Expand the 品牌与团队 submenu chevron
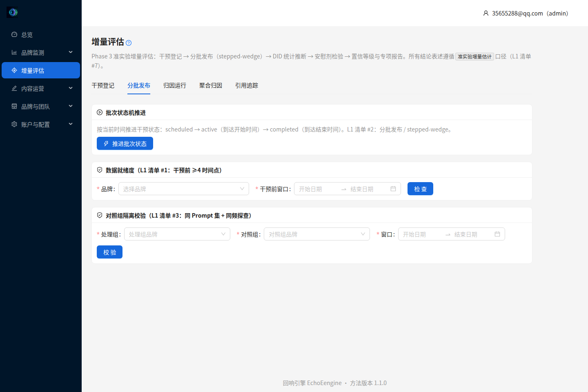The width and height of the screenshot is (588, 392). 71,106
